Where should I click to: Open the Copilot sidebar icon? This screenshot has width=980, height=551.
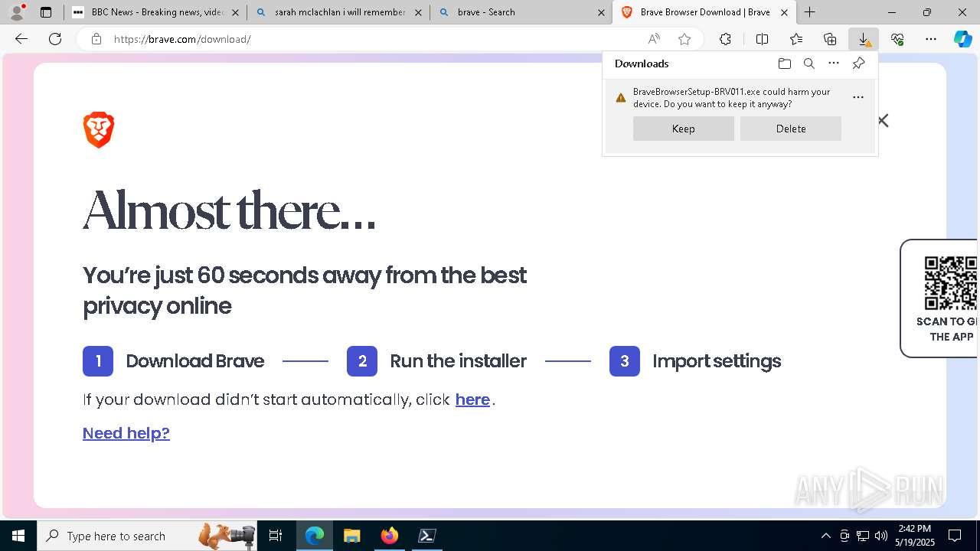pos(963,39)
